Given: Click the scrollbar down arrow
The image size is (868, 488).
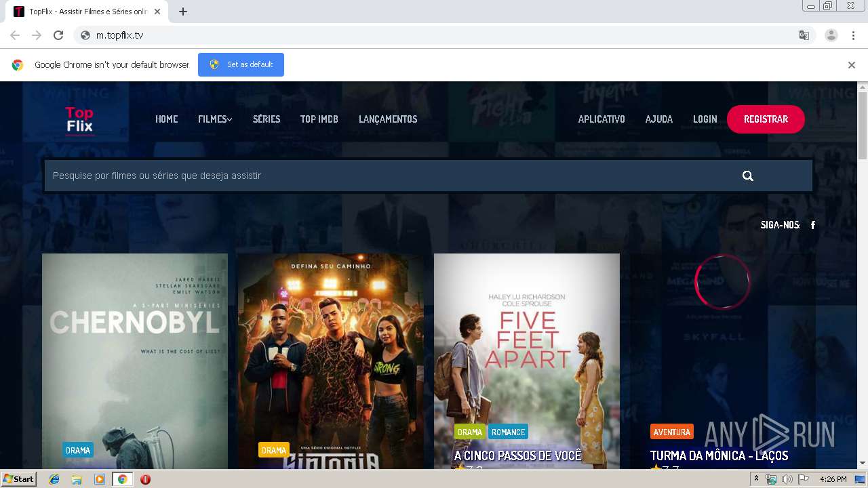Looking at the screenshot, I should [x=863, y=464].
